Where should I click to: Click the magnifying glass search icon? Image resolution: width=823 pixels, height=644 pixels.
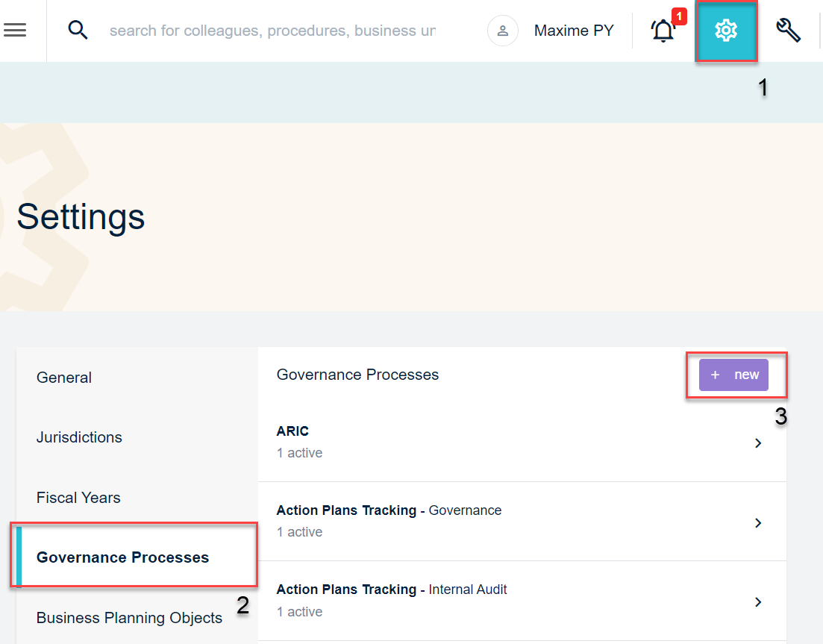pyautogui.click(x=78, y=30)
